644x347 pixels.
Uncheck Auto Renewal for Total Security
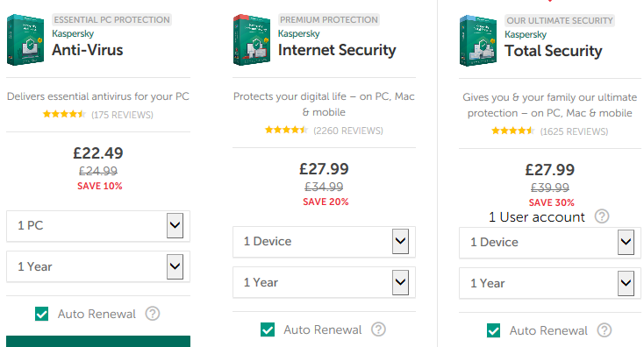tap(493, 330)
